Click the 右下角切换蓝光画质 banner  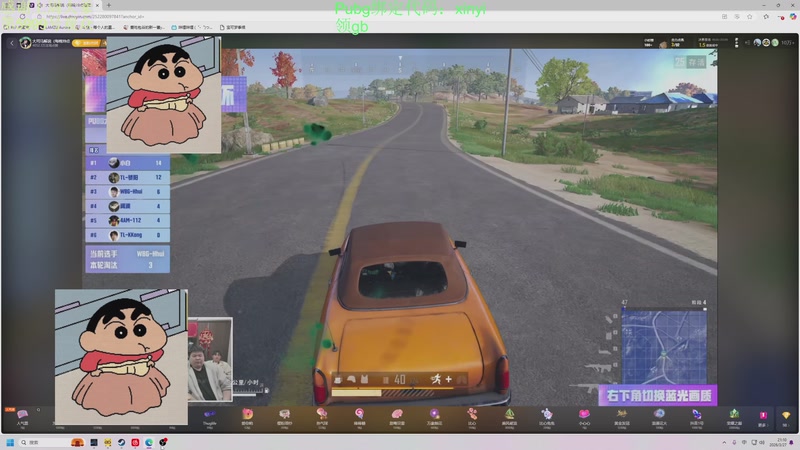click(658, 395)
